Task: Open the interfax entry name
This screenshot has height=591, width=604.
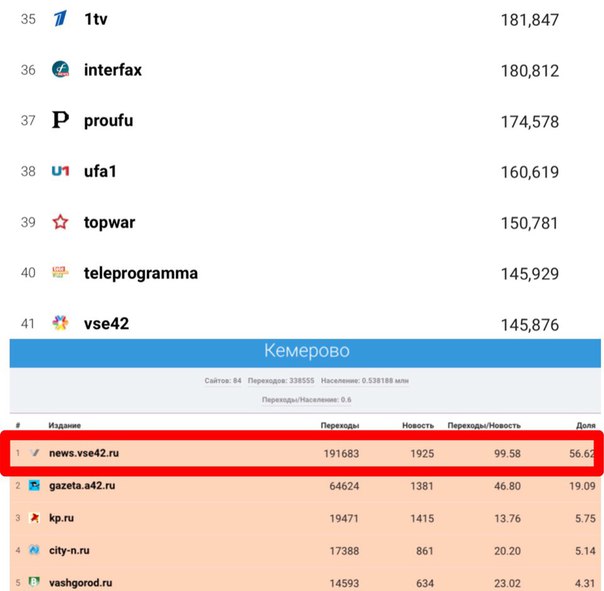Action: [x=113, y=70]
